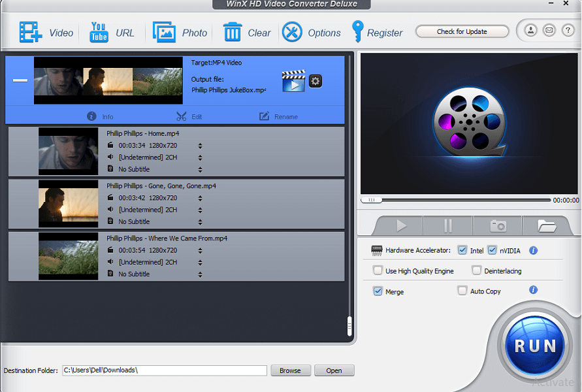Start conversion with the RUN button

pyautogui.click(x=535, y=346)
